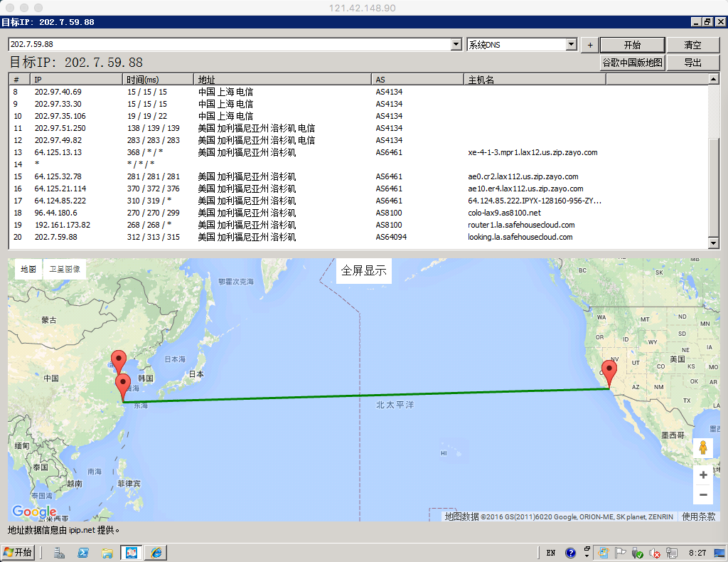The width and height of the screenshot is (728, 562).
Task: Sort by 地址 column header
Action: (x=283, y=80)
